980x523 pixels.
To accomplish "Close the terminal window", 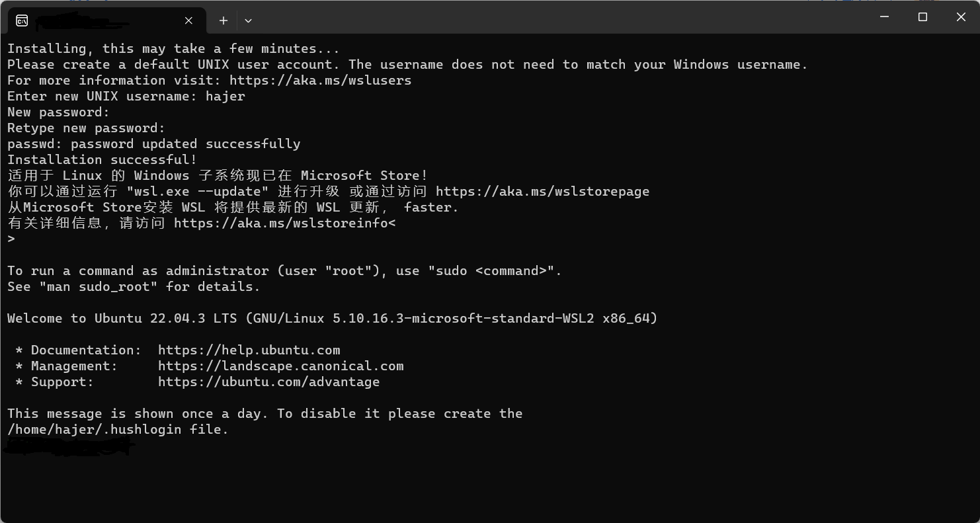I will click(961, 17).
